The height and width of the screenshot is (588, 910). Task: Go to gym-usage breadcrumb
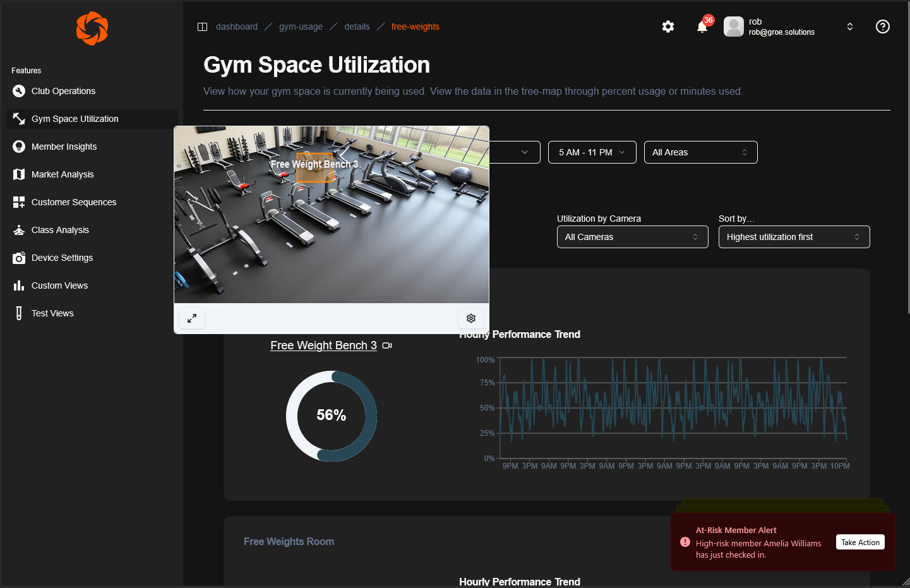(301, 27)
